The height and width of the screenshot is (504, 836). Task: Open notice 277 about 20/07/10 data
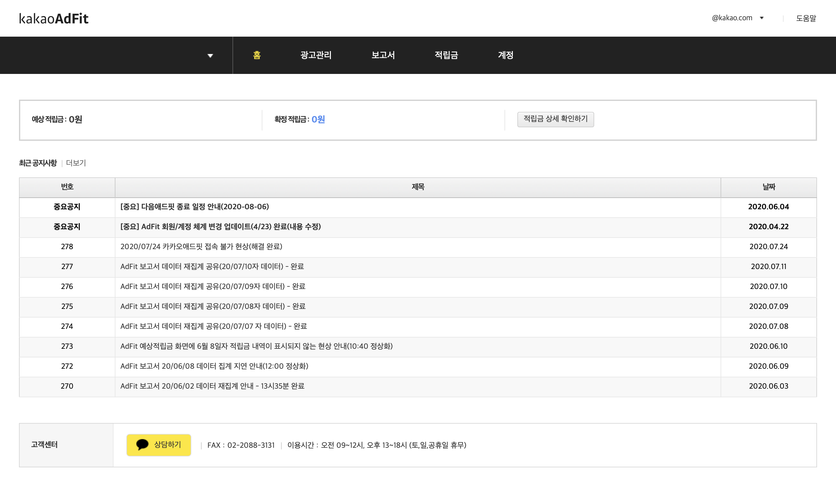pos(212,266)
